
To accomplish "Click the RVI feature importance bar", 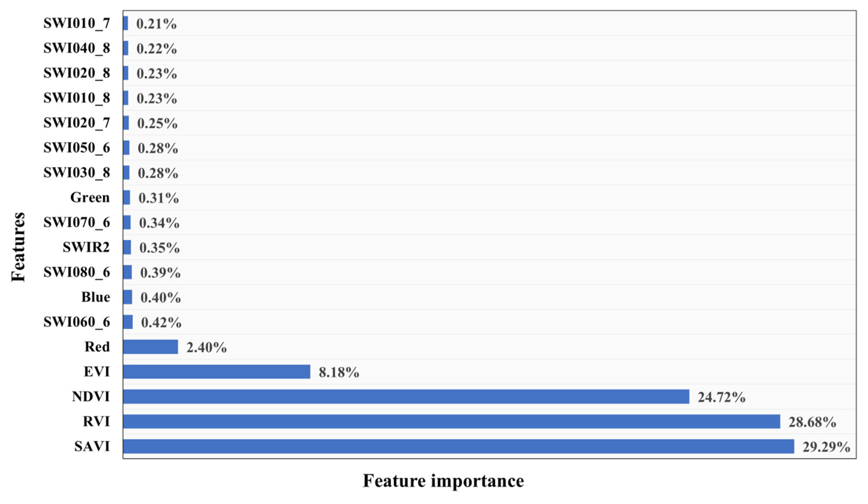I will coord(451,421).
